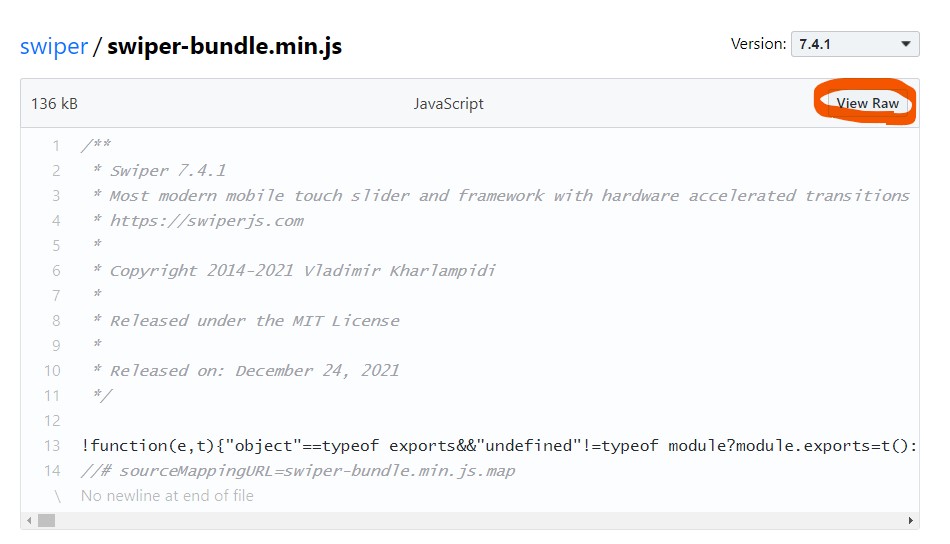
Task: Open the swiper package link
Action: click(53, 46)
